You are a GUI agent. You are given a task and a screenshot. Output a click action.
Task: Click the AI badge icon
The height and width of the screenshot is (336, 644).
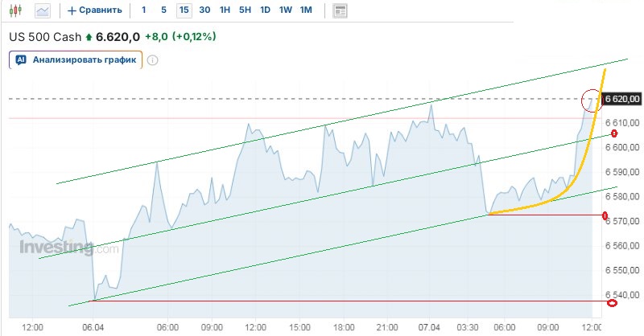click(x=21, y=59)
